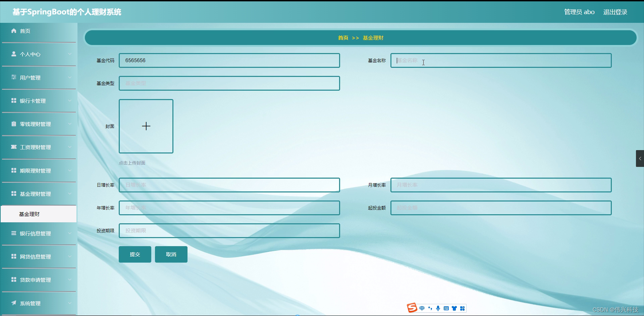Image resolution: width=644 pixels, height=316 pixels.
Task: Click the icon next to 工资理财管理
Action: [x=14, y=147]
